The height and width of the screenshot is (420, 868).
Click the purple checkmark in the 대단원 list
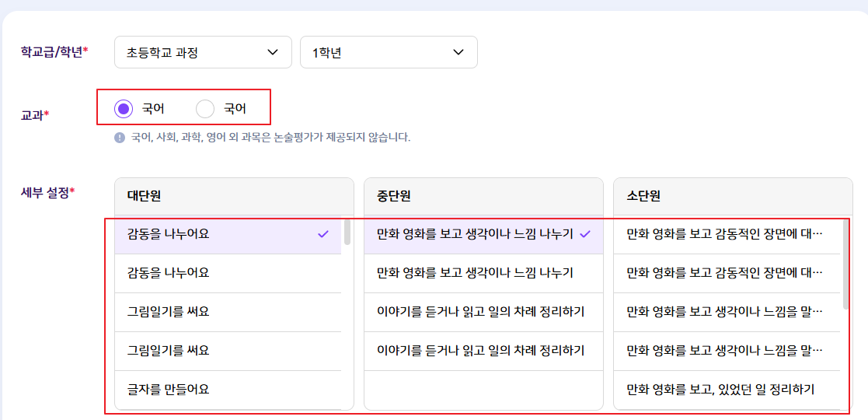323,233
